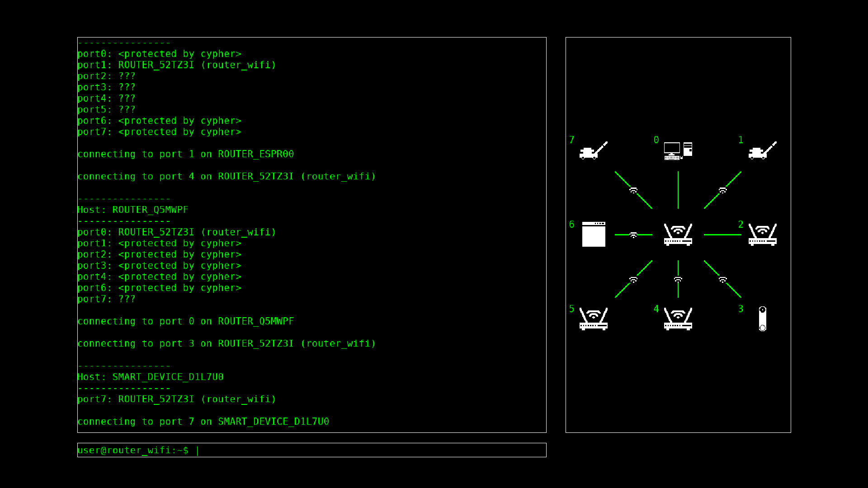Click the 'connecting to port 1 on ROUTER_ESPR00' line

coord(185,154)
